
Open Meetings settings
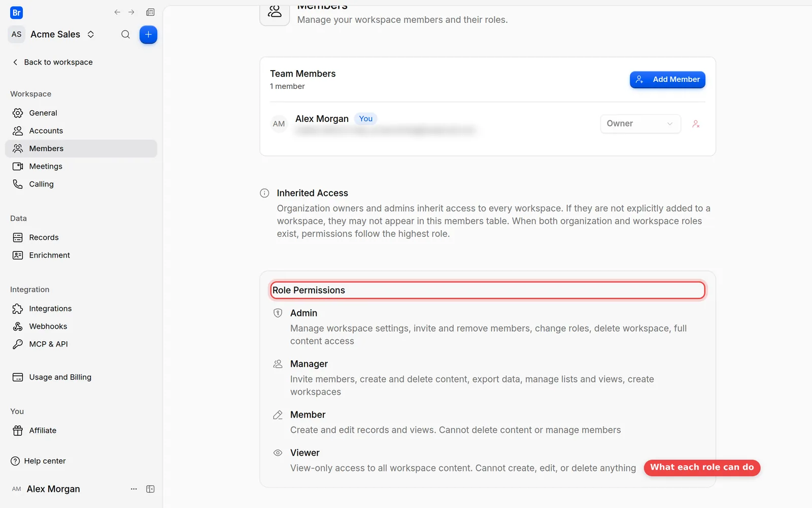(81, 166)
